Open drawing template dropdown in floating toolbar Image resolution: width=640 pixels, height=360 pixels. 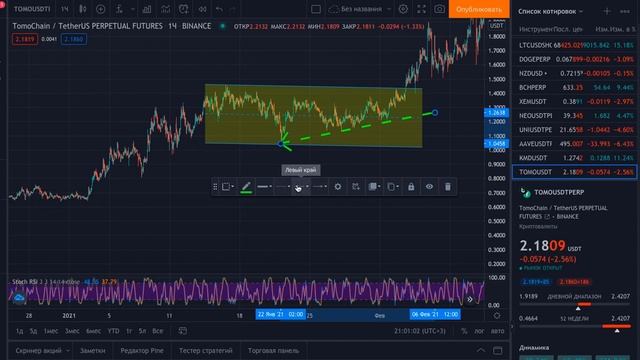[x=228, y=187]
